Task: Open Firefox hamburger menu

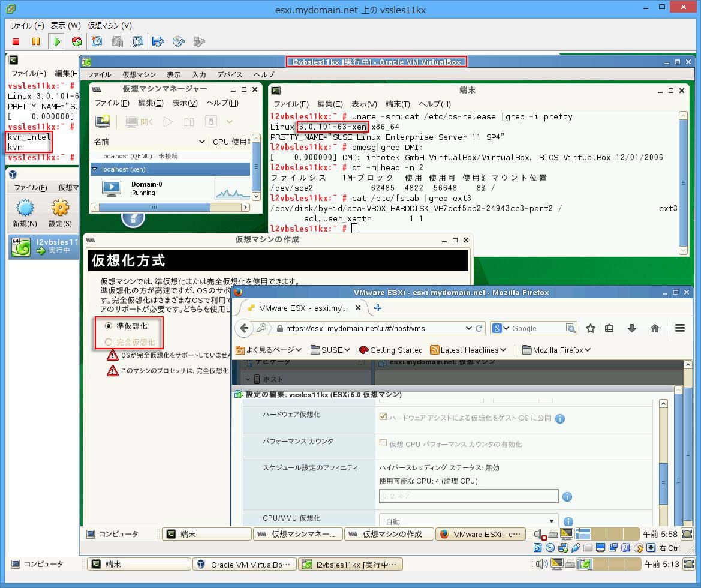Action: tap(680, 328)
